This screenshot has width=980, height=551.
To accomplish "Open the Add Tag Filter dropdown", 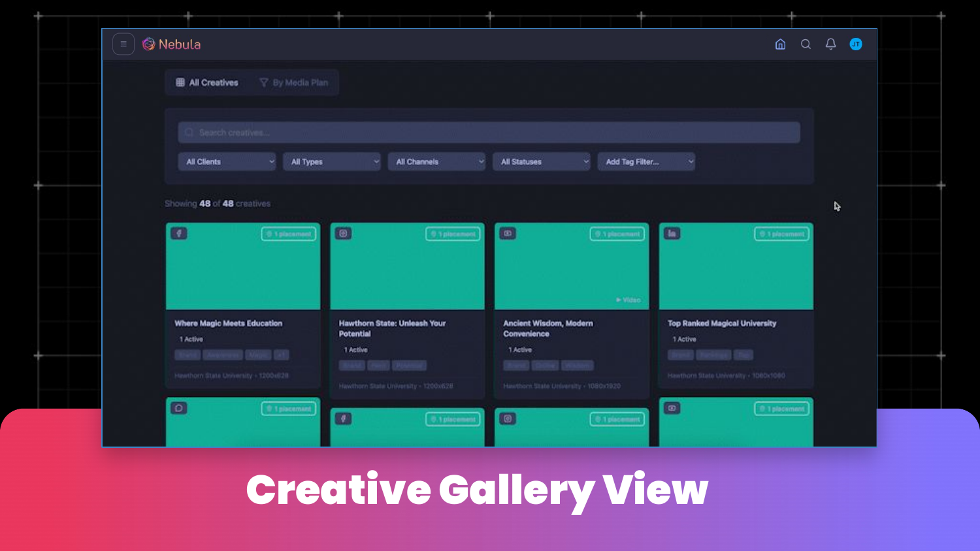I will (x=646, y=162).
